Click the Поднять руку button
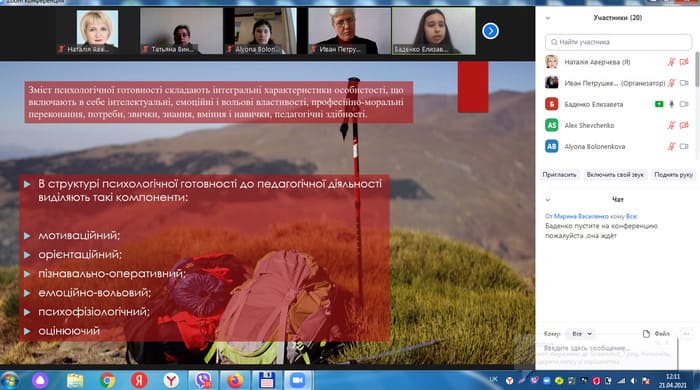Screen dimensions: 700x390 pos(674,175)
